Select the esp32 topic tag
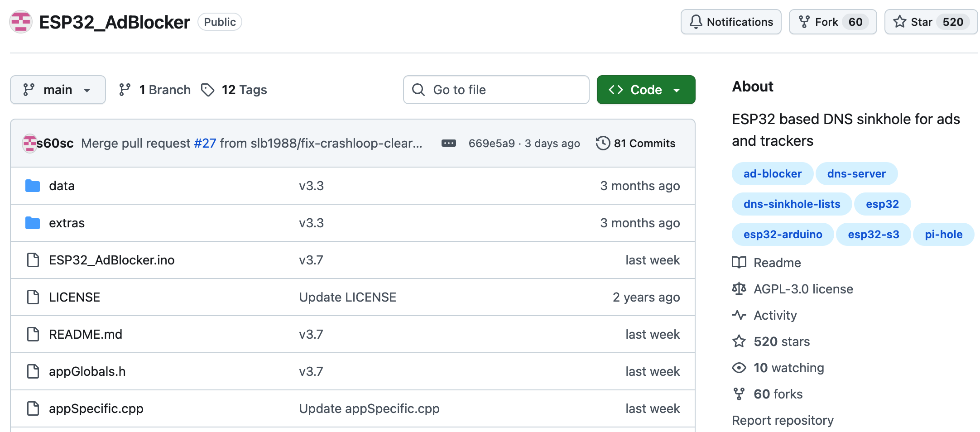 pos(882,204)
